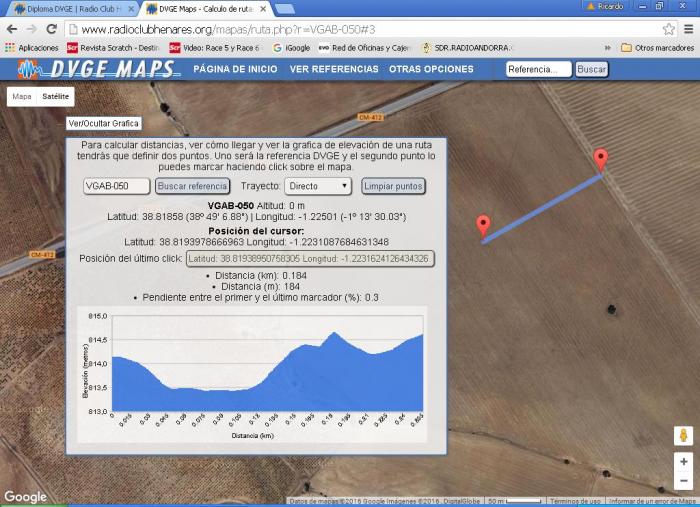Click the upper-right red map marker
The height and width of the screenshot is (507, 700).
pyautogui.click(x=601, y=160)
